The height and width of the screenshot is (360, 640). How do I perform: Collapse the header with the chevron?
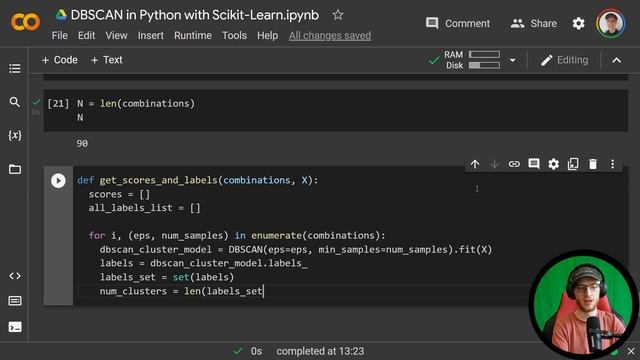(616, 60)
